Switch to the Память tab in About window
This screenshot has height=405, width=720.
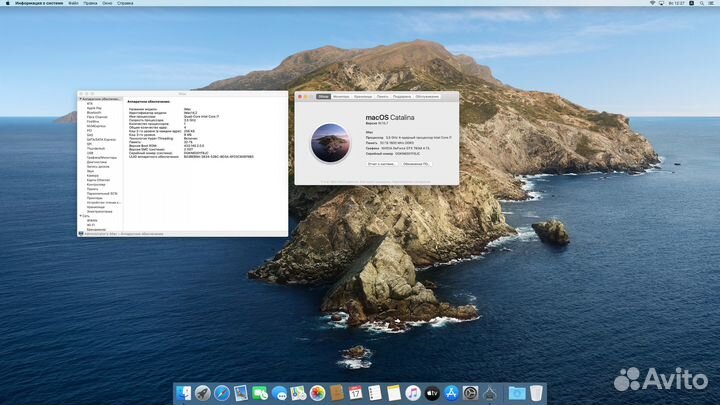[x=382, y=96]
